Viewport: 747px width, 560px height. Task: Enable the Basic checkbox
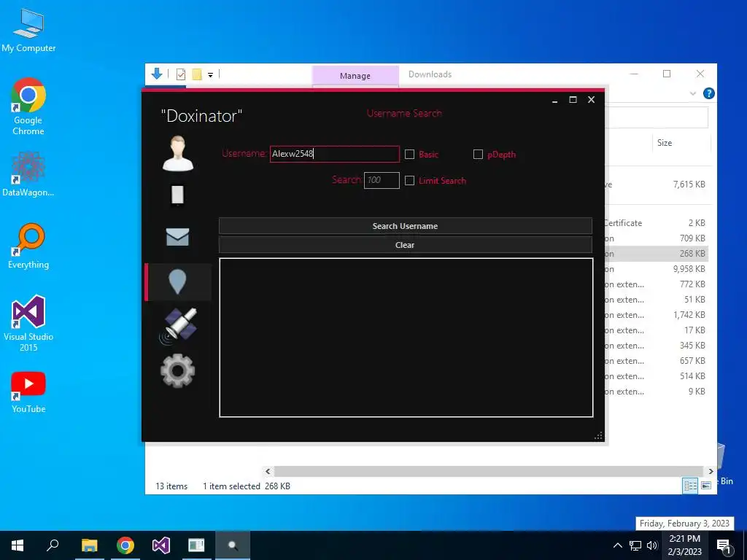tap(410, 155)
